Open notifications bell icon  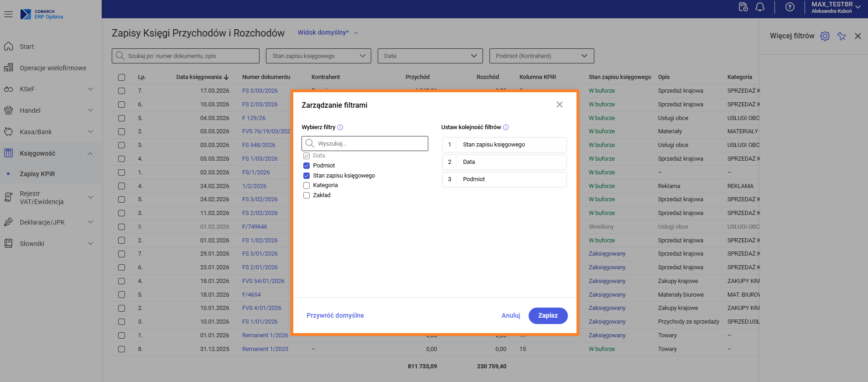[760, 7]
